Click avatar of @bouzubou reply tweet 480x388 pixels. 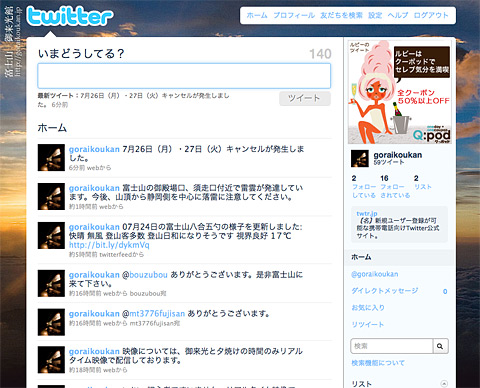51,283
